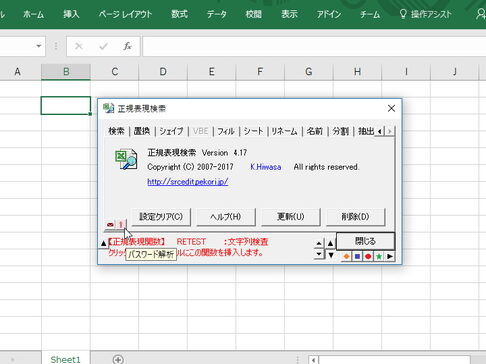Screen dimensions: 486x364
Task: Open the 数式 ribbon tab
Action: 179,14
